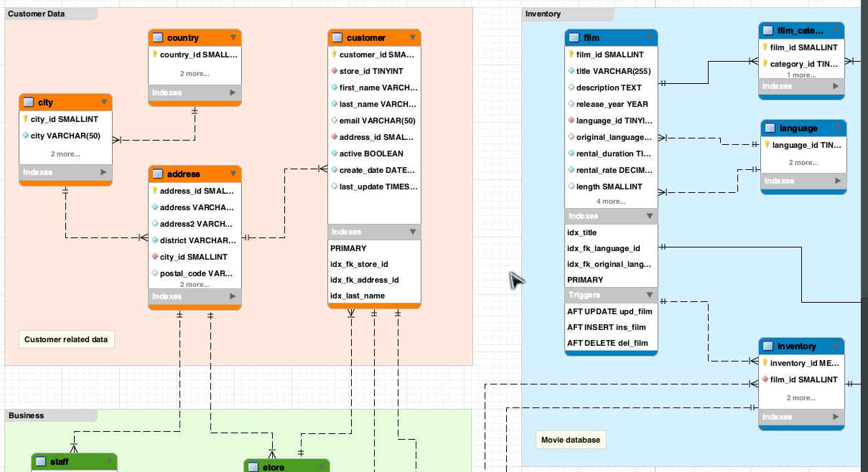Show the 4 more columns in film
The height and width of the screenshot is (472, 868).
pyautogui.click(x=610, y=202)
